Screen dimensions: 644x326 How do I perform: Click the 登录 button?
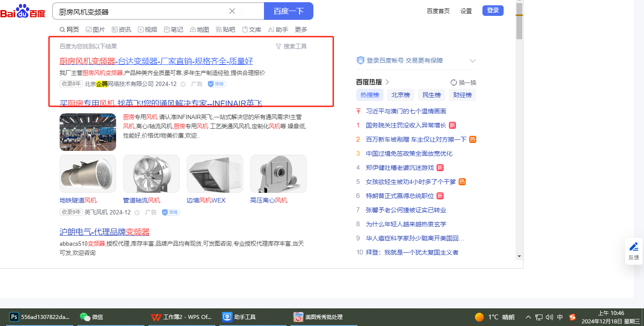point(493,11)
